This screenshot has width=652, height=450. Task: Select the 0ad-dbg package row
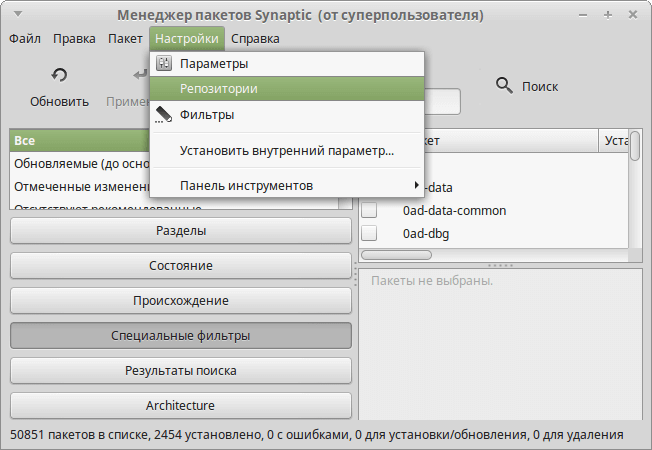(x=494, y=233)
